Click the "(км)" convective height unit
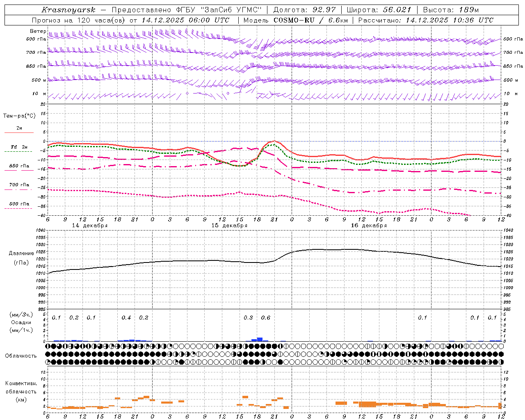The width and height of the screenshot is (525, 420). [21, 399]
